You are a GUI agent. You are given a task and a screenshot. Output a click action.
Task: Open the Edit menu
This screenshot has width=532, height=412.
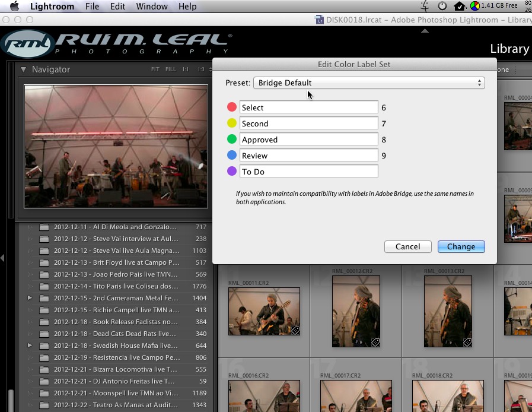tap(118, 6)
